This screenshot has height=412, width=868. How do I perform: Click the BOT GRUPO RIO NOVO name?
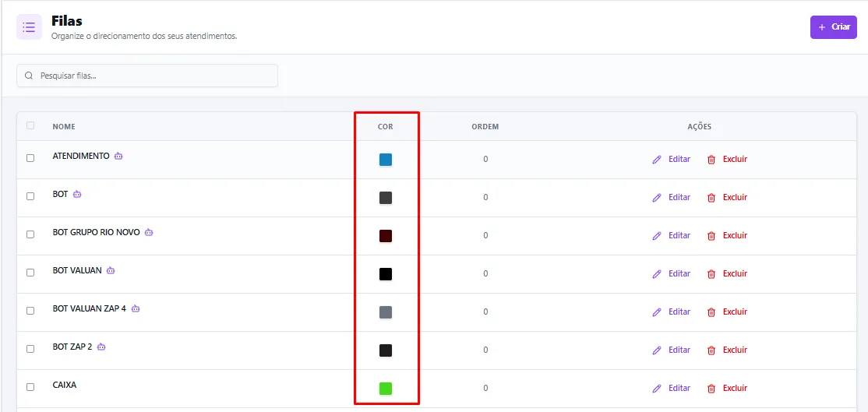click(97, 232)
